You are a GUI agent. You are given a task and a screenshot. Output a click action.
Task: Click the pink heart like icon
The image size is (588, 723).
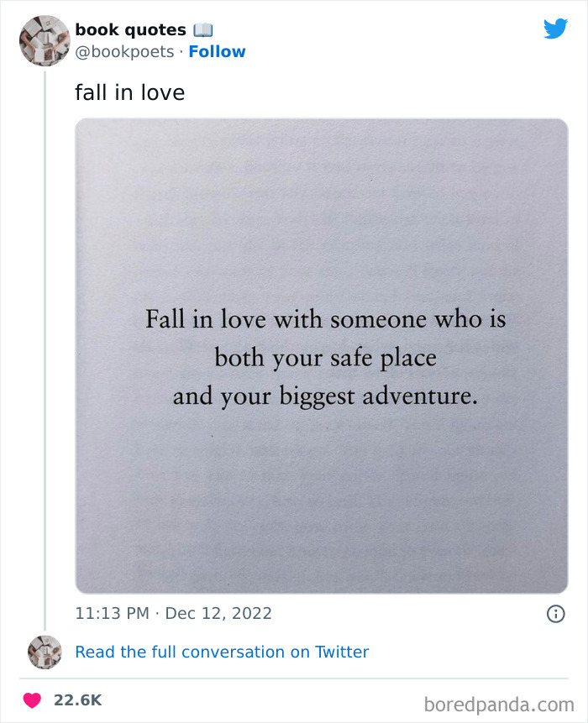pos(32,700)
